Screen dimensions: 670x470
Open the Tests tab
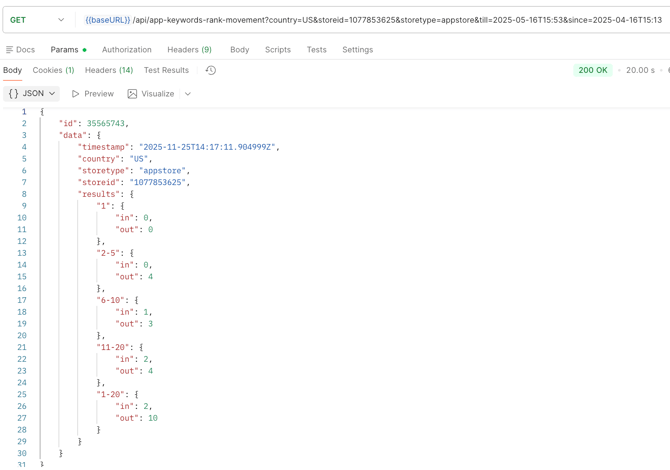316,50
